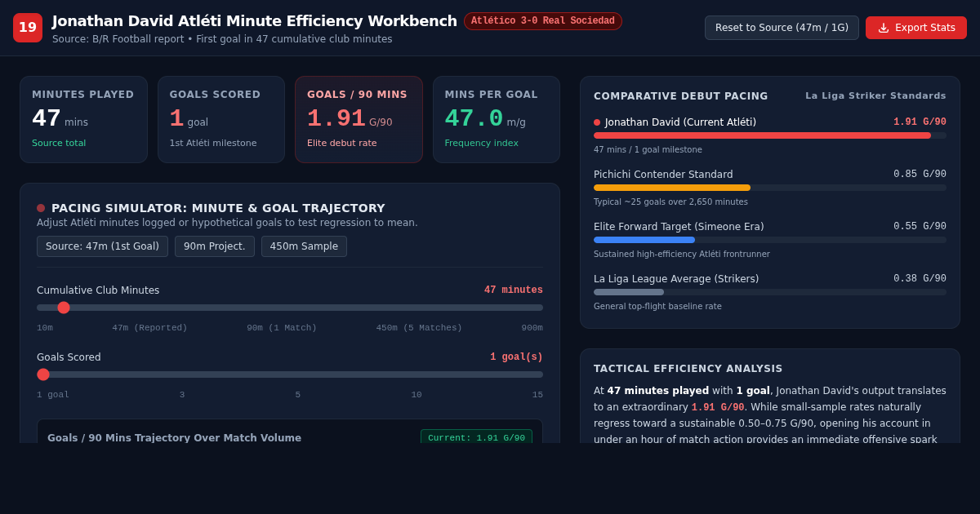The height and width of the screenshot is (514, 980).
Task: Select the Goals / 90 Mins card
Action: click(x=359, y=119)
